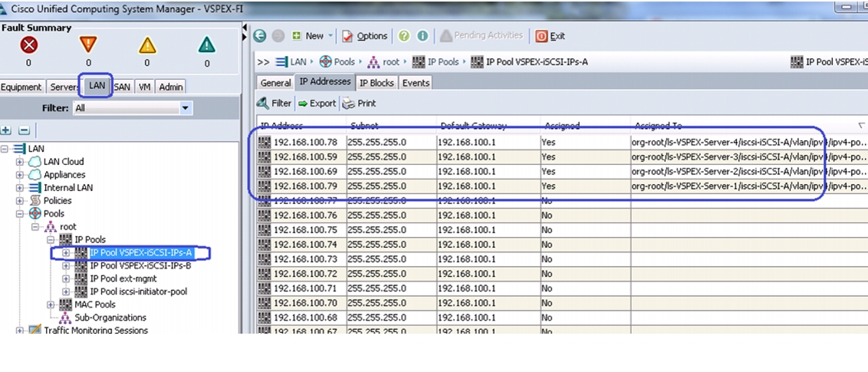
Task: Open the General tab
Action: point(276,83)
